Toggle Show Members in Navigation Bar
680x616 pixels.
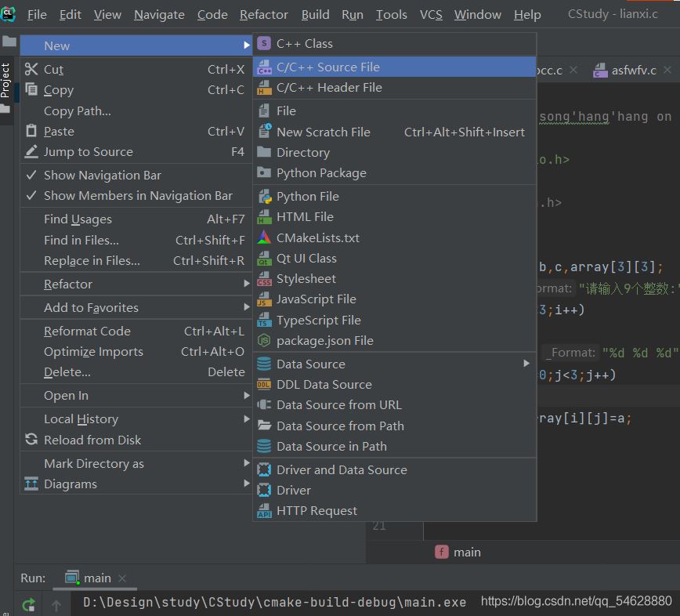click(31, 196)
